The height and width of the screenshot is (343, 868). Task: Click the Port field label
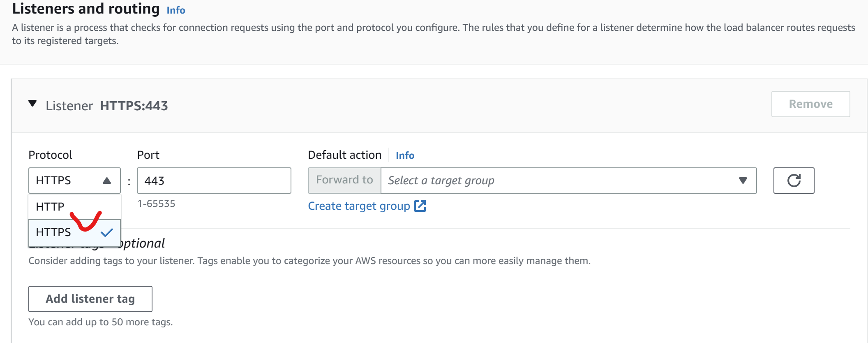click(148, 155)
